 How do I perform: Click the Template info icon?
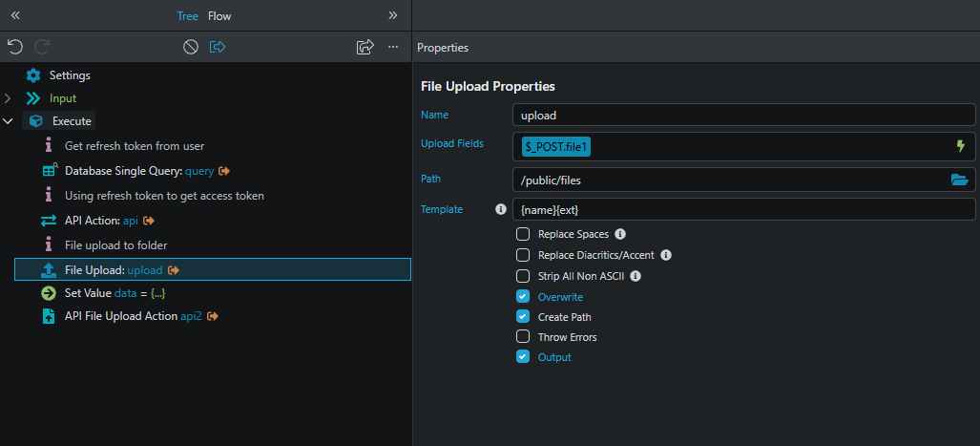501,209
